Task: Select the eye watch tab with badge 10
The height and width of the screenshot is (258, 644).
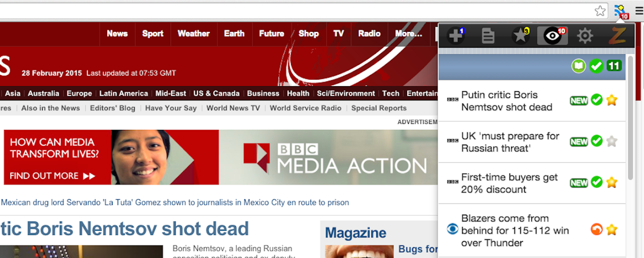Action: click(x=552, y=36)
